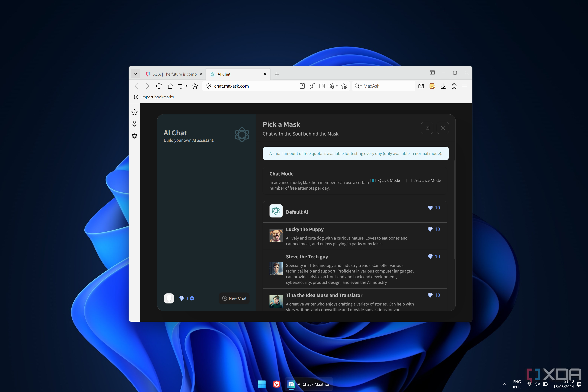The height and width of the screenshot is (392, 588).
Task: Go back with the browser back arrow
Action: (136, 86)
